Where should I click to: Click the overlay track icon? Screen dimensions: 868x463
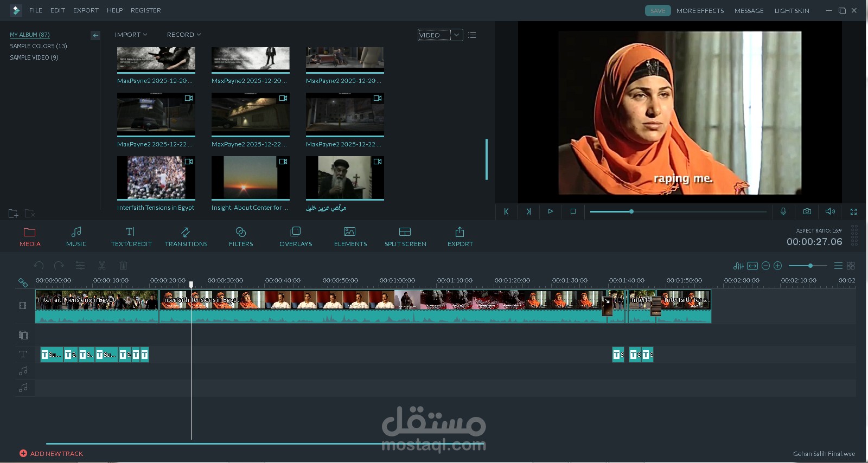(23, 335)
